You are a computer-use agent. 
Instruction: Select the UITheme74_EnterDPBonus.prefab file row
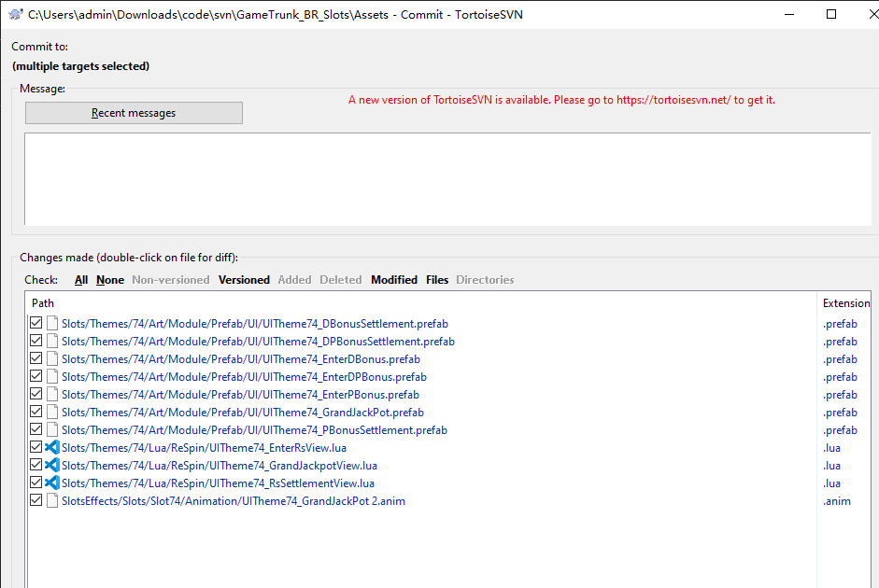pyautogui.click(x=244, y=377)
